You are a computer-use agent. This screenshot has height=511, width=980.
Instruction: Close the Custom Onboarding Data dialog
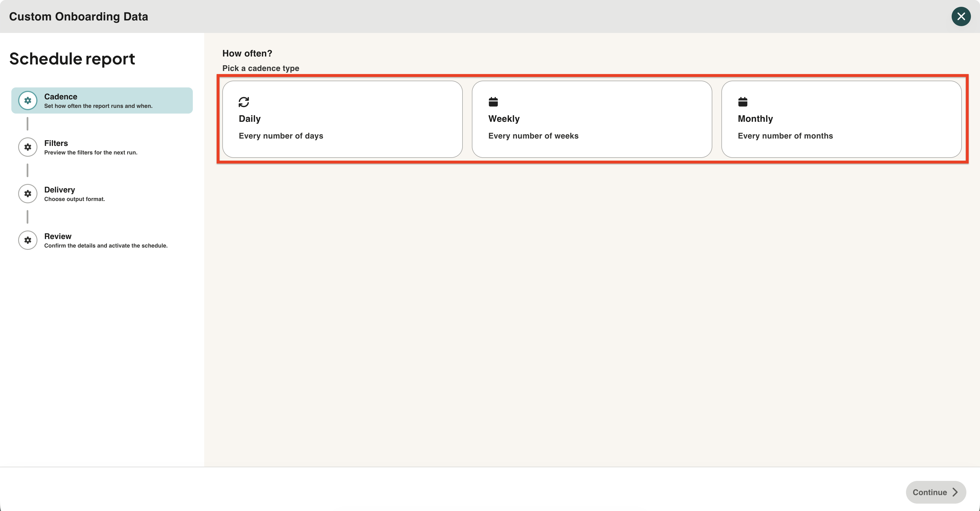point(961,16)
